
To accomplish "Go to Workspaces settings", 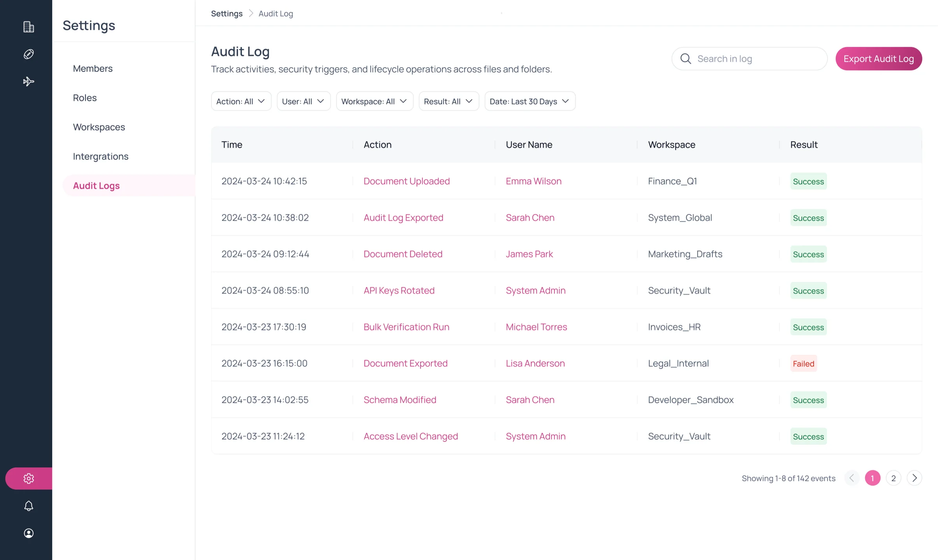I will tap(99, 127).
